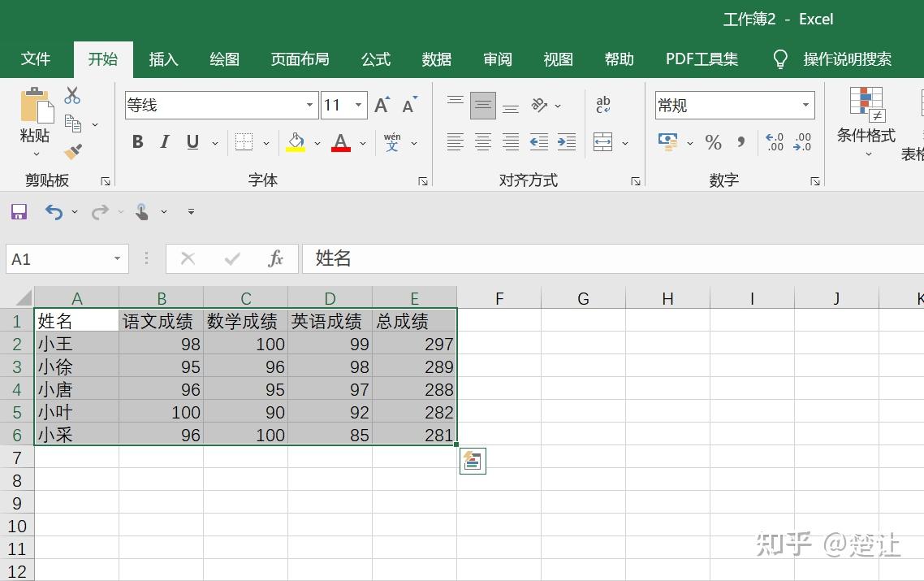Image resolution: width=924 pixels, height=581 pixels.
Task: Click 操作说明搜索 search box
Action: coord(847,59)
